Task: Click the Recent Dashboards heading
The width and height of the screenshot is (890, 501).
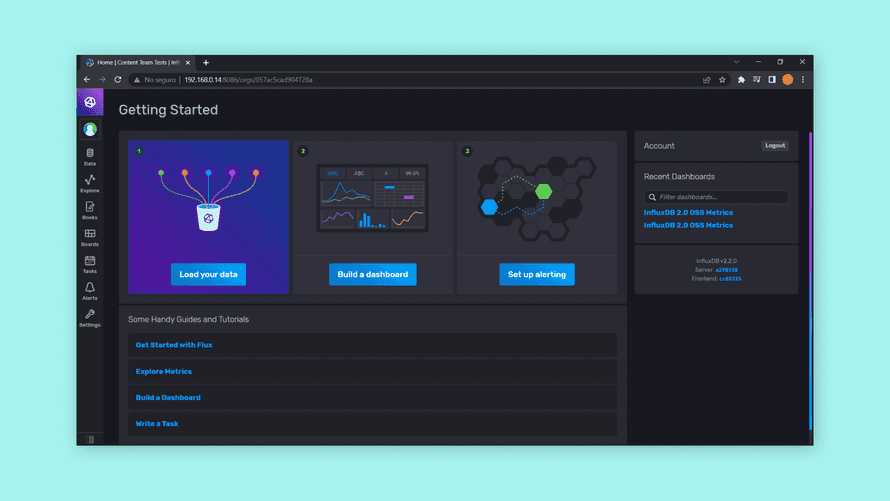Action: pos(679,176)
